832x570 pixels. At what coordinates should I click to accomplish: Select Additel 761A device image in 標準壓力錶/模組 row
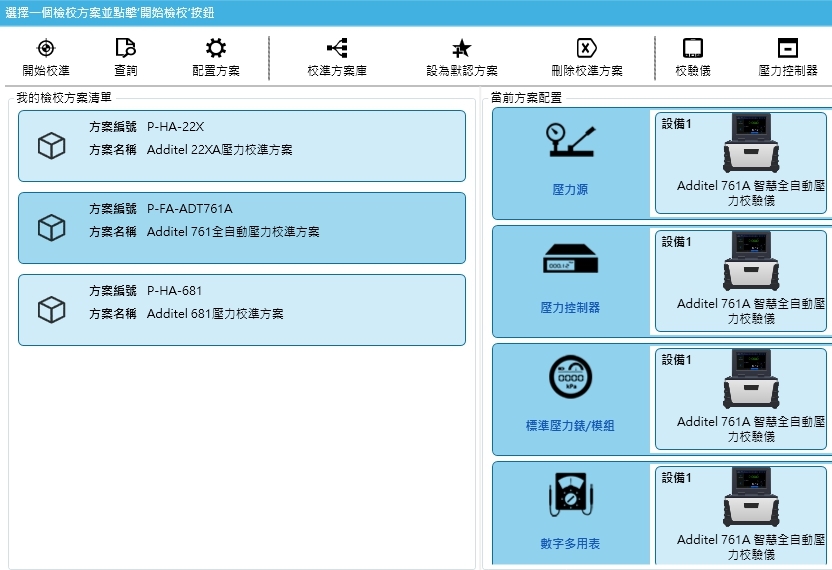coord(751,378)
